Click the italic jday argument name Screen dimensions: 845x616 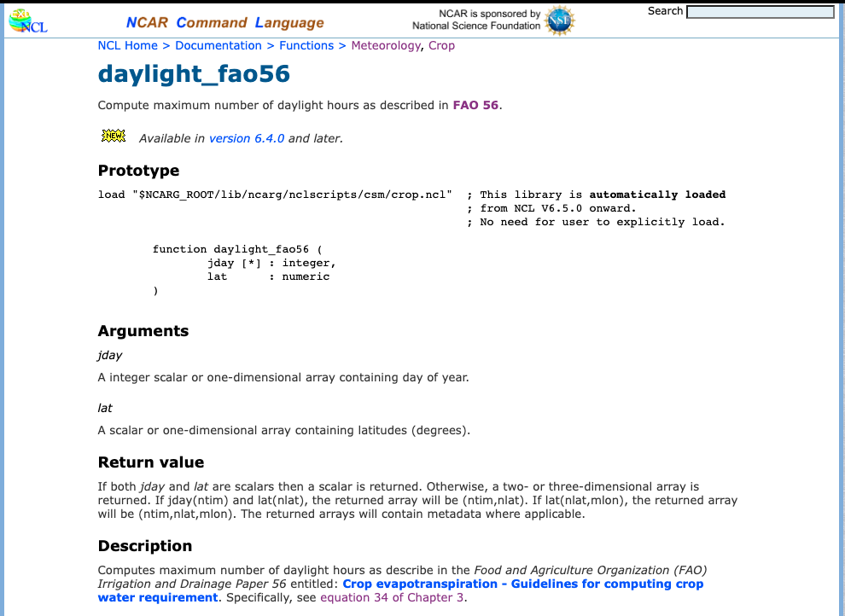point(110,356)
